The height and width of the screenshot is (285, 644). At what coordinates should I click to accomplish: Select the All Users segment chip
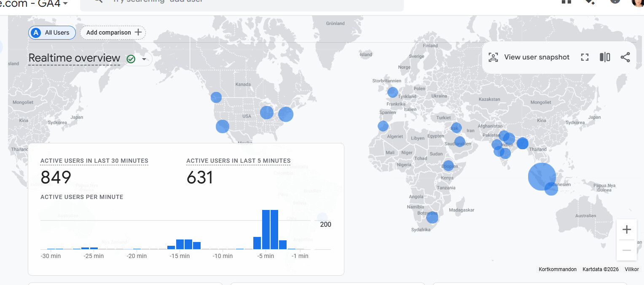tap(52, 32)
